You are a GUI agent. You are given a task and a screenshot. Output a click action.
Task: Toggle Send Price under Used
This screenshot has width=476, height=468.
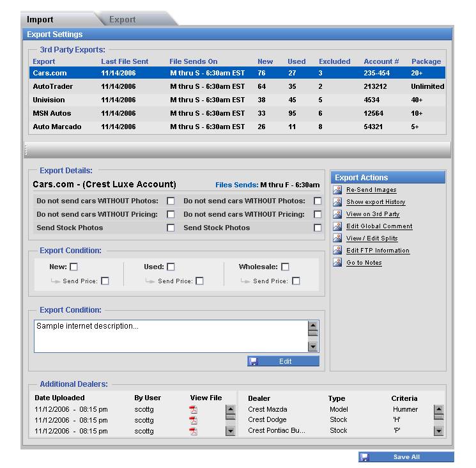(200, 281)
